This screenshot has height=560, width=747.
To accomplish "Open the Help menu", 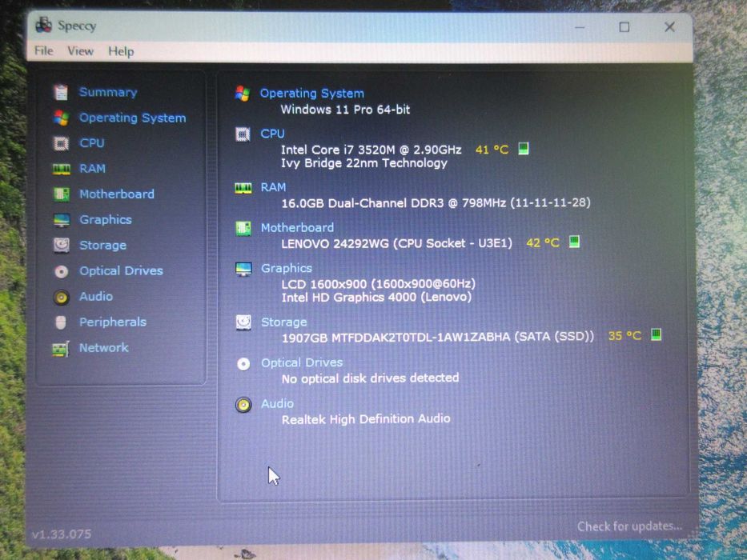I will tap(121, 51).
